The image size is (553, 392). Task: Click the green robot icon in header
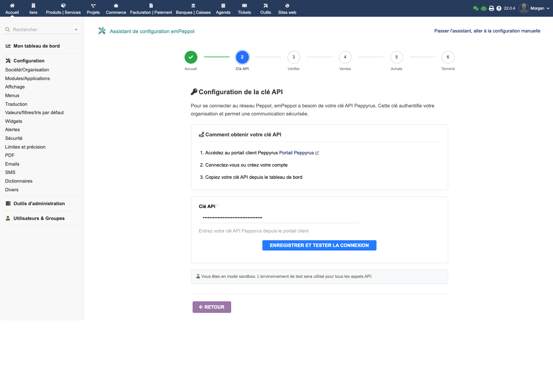[484, 8]
